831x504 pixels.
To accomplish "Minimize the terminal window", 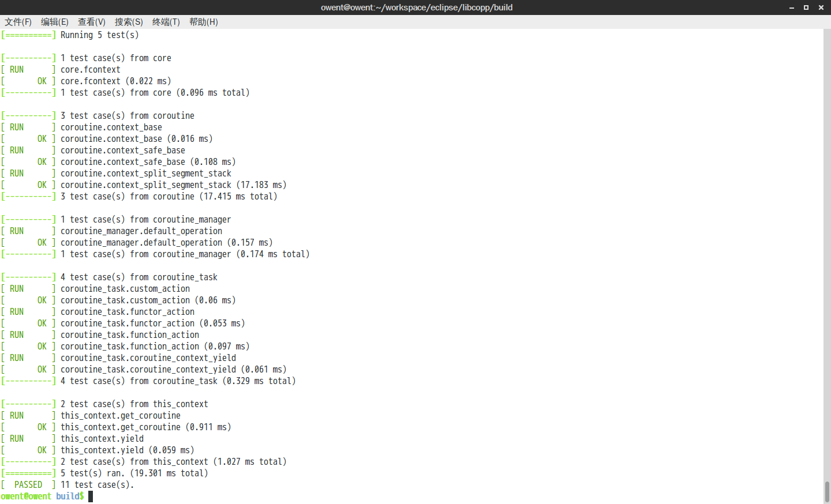I will point(791,7).
